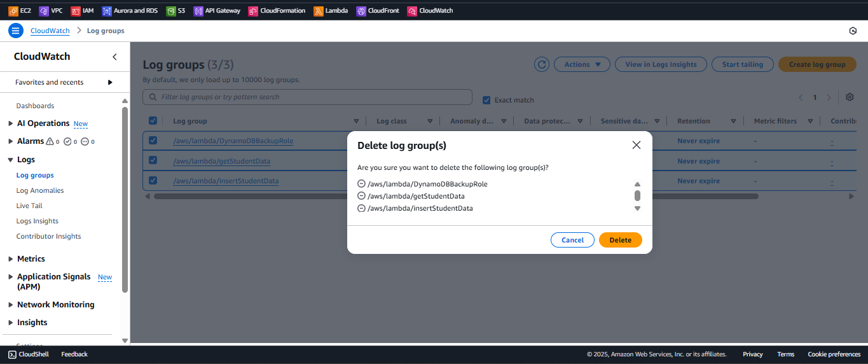
Task: Uncheck the insertStudentData log group checkbox
Action: click(x=153, y=180)
